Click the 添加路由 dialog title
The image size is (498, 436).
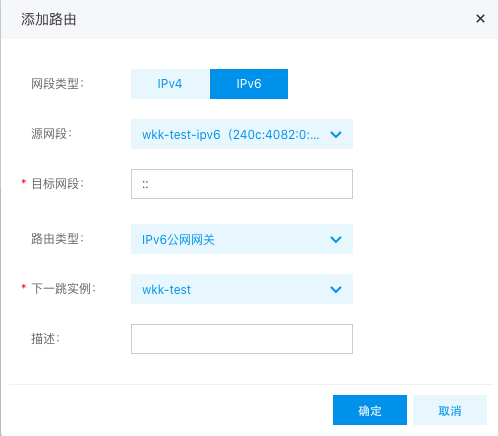coord(49,19)
